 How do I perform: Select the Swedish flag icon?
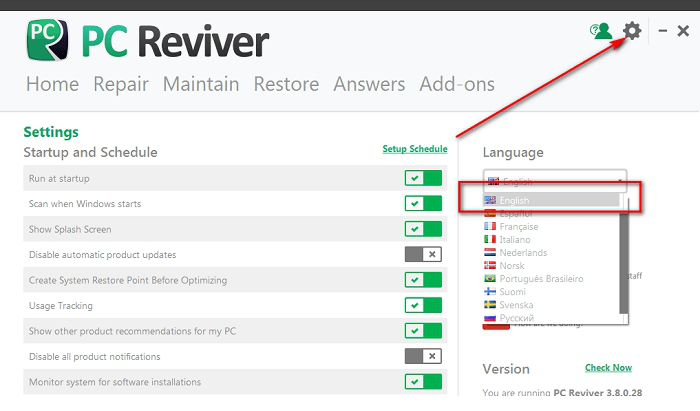point(490,304)
